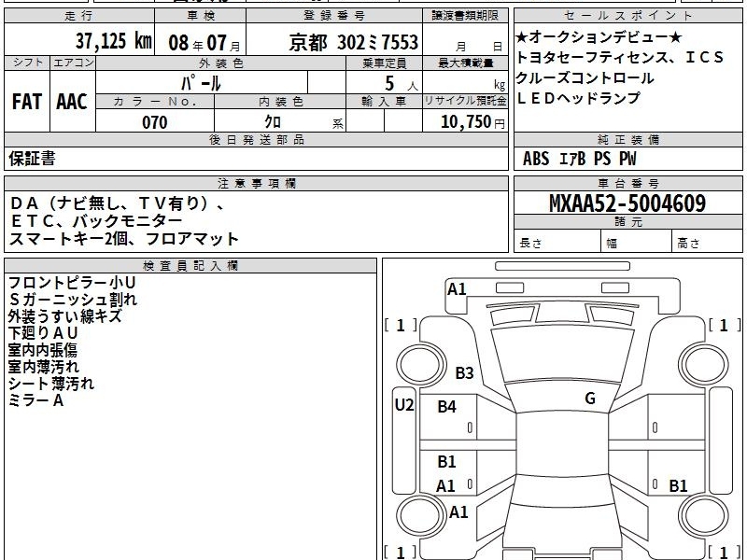Select the B1 mark above A1 on left door
Viewport: 747px width, 560px height.
[x=446, y=462]
